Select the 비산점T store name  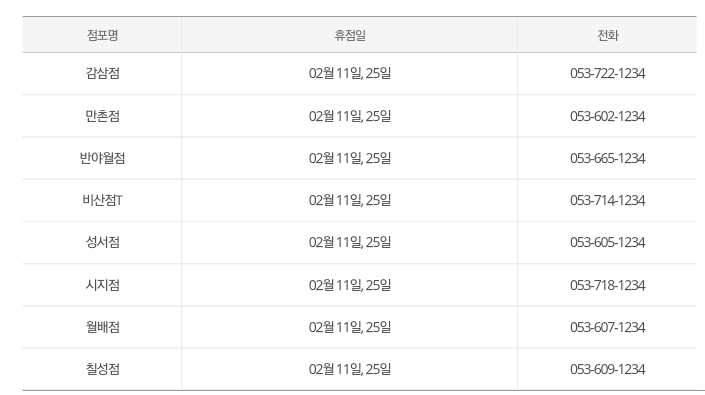click(103, 200)
